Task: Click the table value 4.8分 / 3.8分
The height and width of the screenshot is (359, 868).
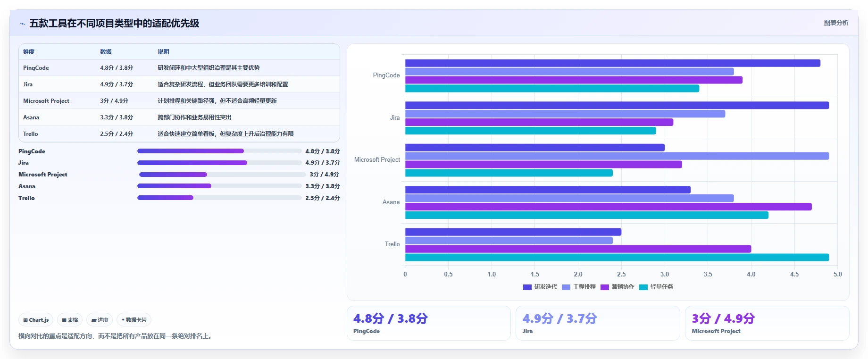Action: (x=117, y=68)
